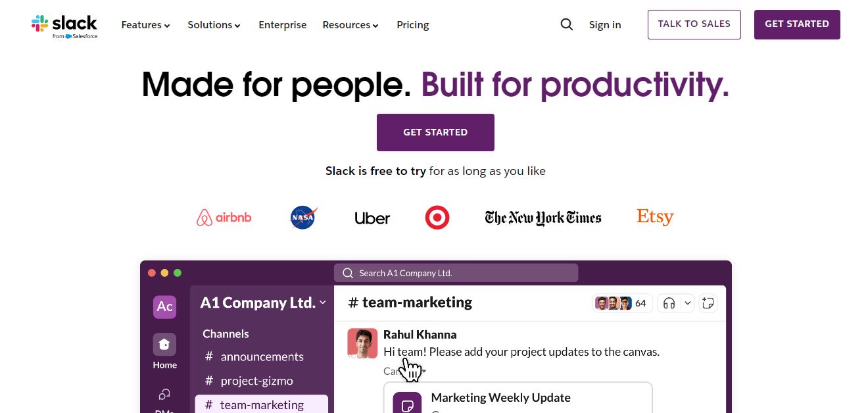Click the Slack logo in header
The height and width of the screenshot is (413, 868).
pyautogui.click(x=64, y=25)
